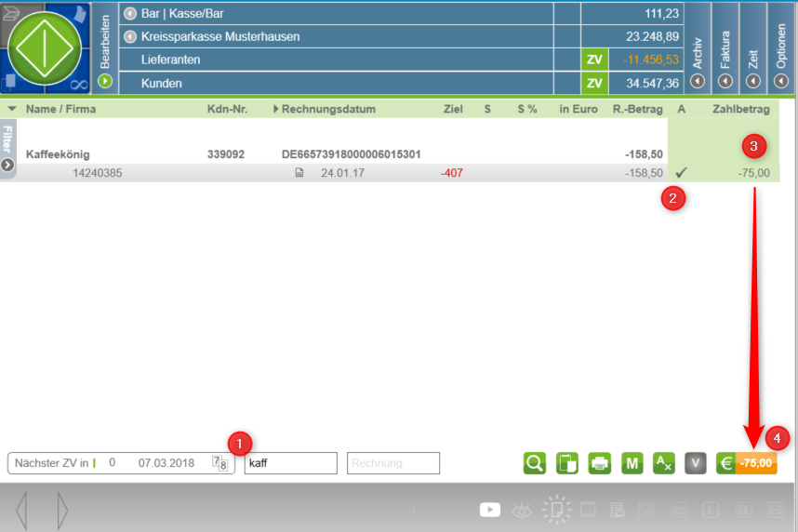Click the search field containing kaff
The image size is (798, 532).
[x=290, y=463]
